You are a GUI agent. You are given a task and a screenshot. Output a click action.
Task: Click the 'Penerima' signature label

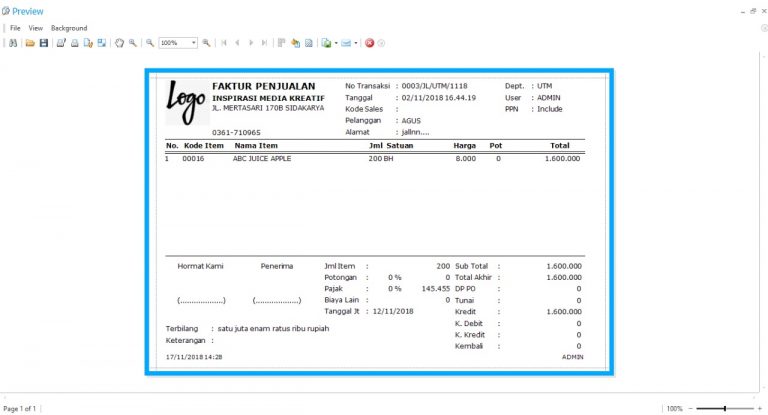click(277, 266)
